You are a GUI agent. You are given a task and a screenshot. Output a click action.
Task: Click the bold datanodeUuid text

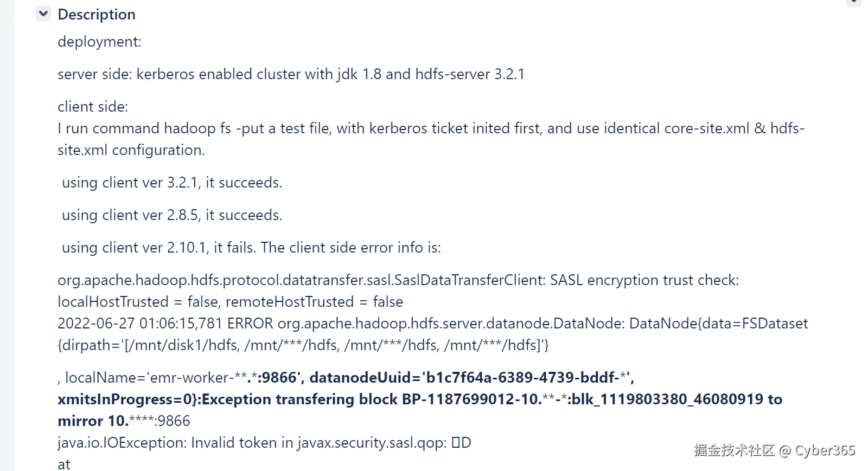[471, 378]
